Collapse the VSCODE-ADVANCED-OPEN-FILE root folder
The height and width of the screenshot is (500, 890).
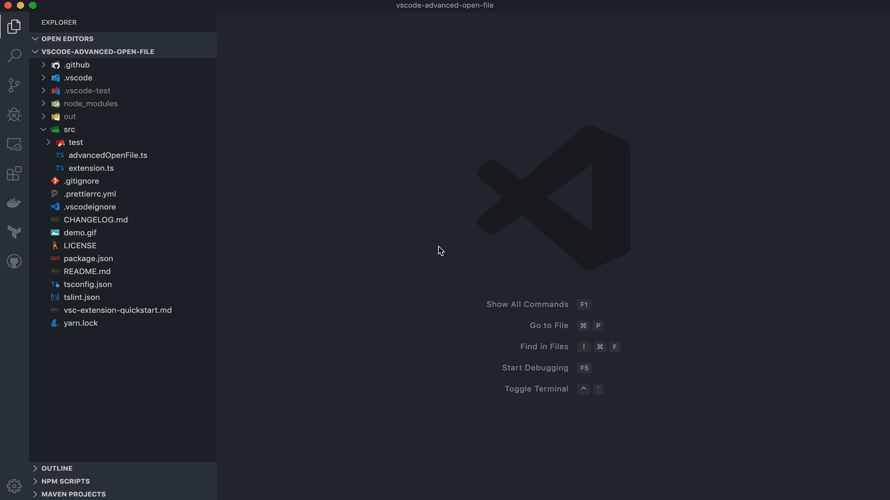[x=35, y=52]
